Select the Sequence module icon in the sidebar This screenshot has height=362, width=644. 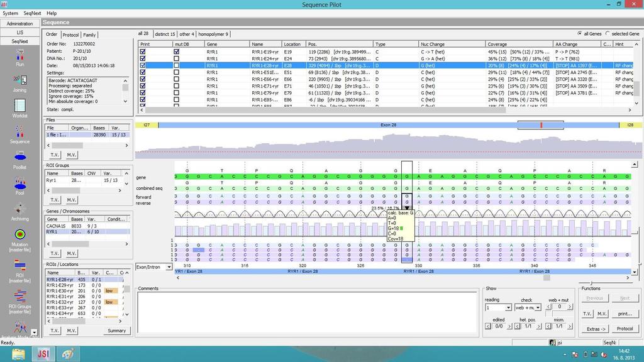(19, 132)
